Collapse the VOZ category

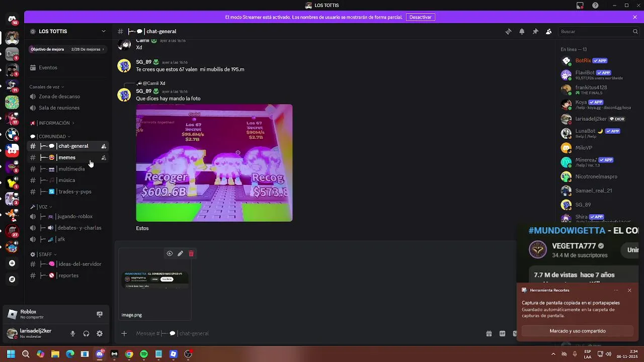pyautogui.click(x=41, y=207)
